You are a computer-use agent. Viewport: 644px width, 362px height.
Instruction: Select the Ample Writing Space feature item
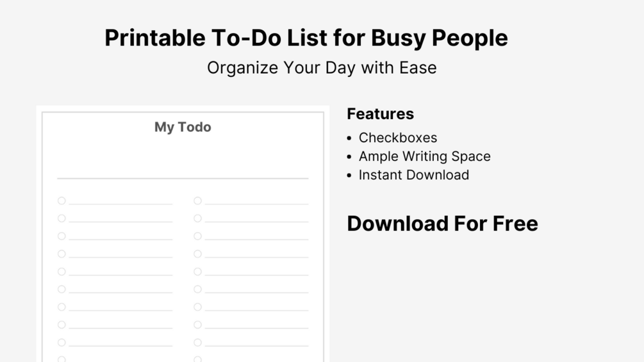pyautogui.click(x=424, y=156)
